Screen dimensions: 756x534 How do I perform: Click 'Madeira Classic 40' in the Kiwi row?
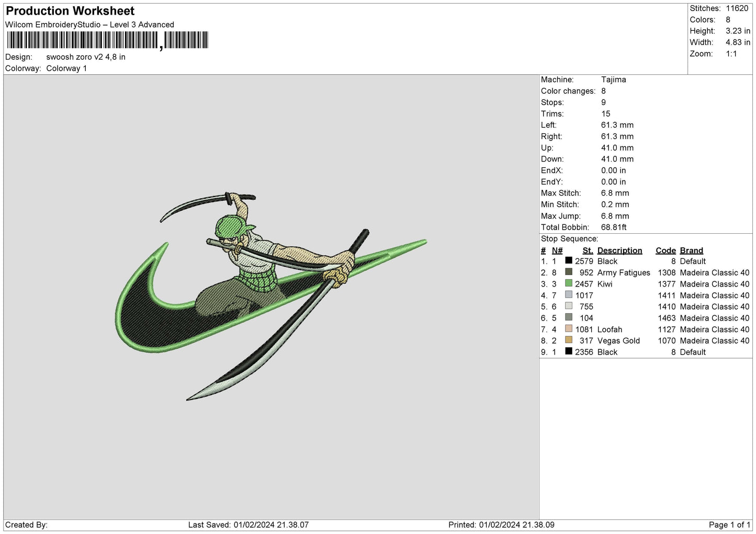coord(715,284)
